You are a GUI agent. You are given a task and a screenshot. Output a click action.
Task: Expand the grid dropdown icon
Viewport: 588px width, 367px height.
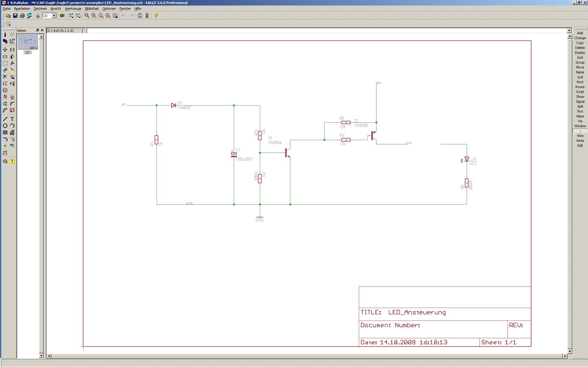[x=8, y=24]
